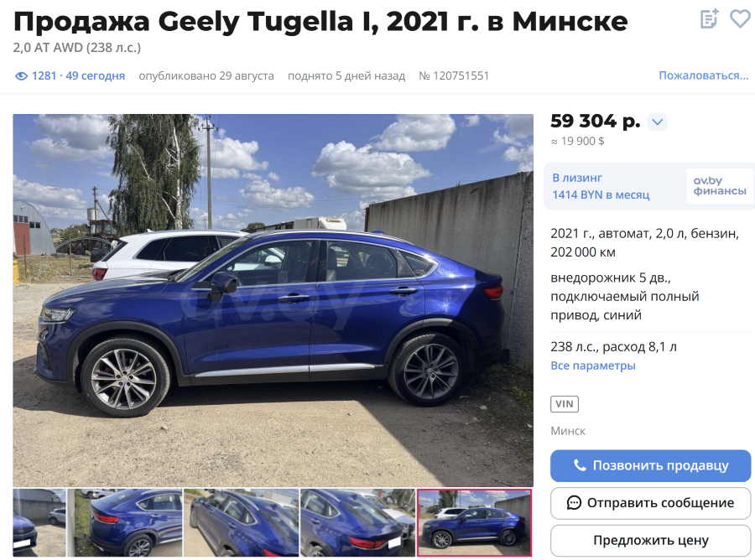Select the first thumbnail with car front corner
The height and width of the screenshot is (560, 755).
click(x=39, y=523)
